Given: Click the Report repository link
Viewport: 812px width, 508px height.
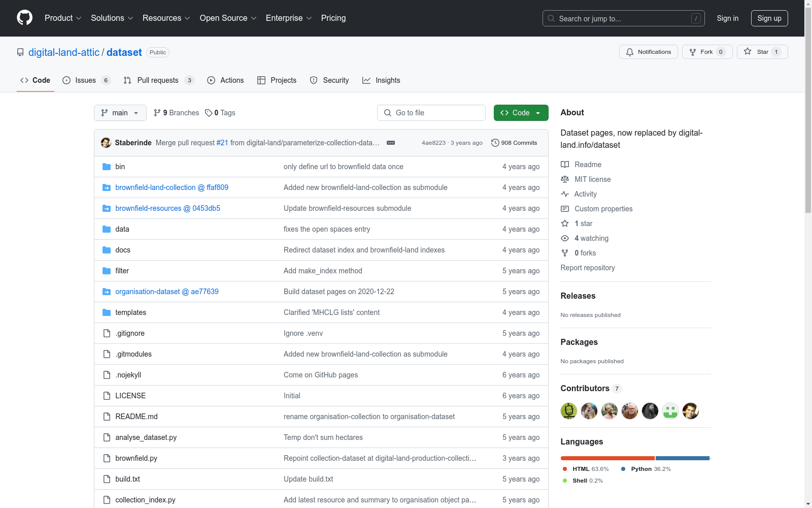Looking at the screenshot, I should (588, 268).
